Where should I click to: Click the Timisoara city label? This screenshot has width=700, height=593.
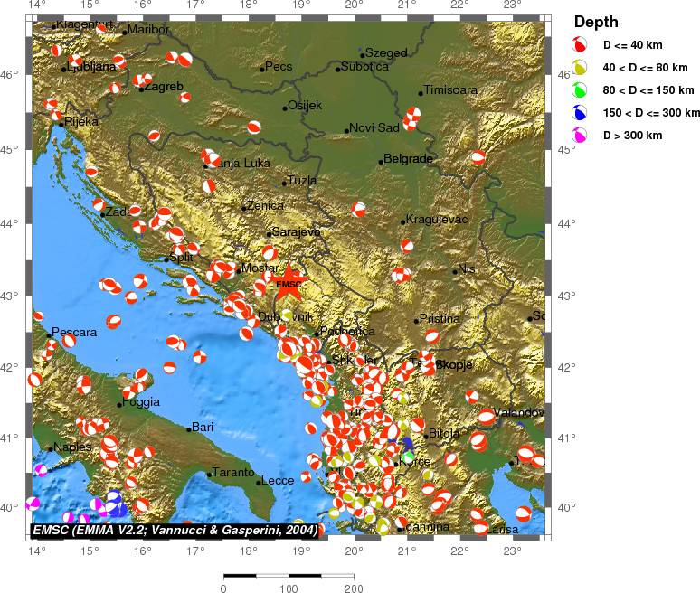tap(450, 90)
